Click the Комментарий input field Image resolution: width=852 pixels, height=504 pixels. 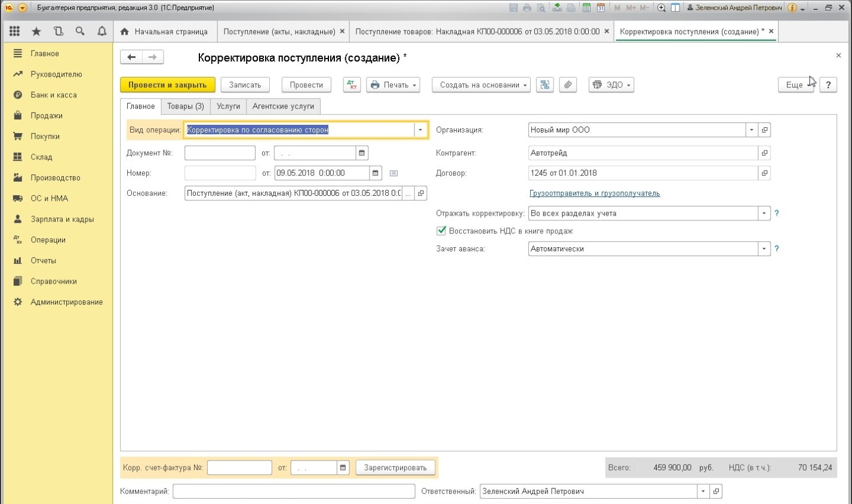tap(294, 491)
